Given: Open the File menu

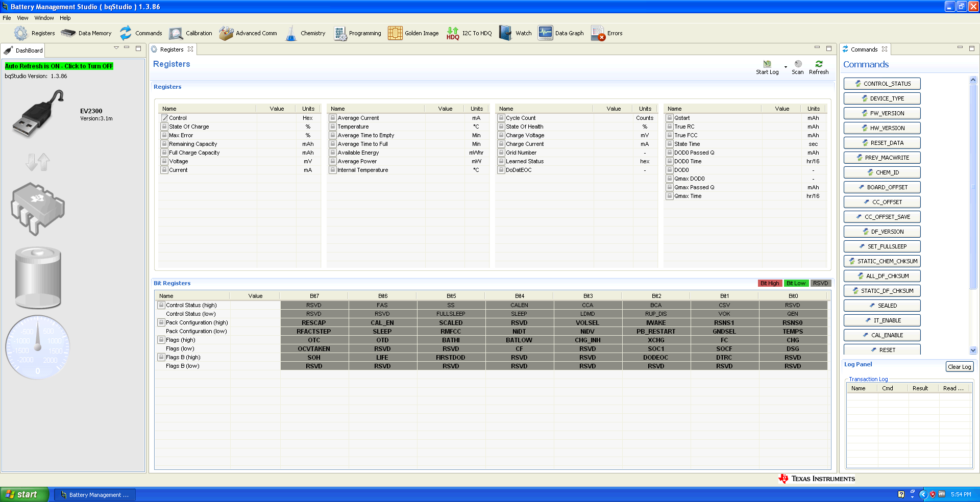Looking at the screenshot, I should click(7, 18).
